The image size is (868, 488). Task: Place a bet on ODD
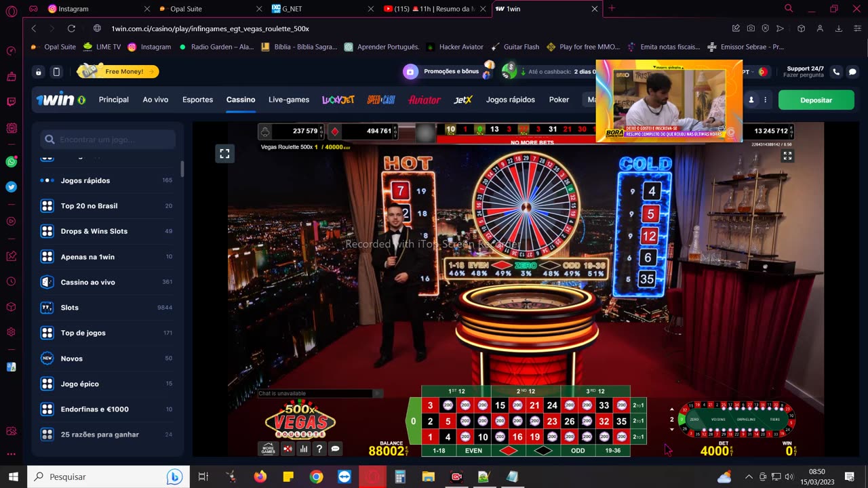(x=578, y=451)
